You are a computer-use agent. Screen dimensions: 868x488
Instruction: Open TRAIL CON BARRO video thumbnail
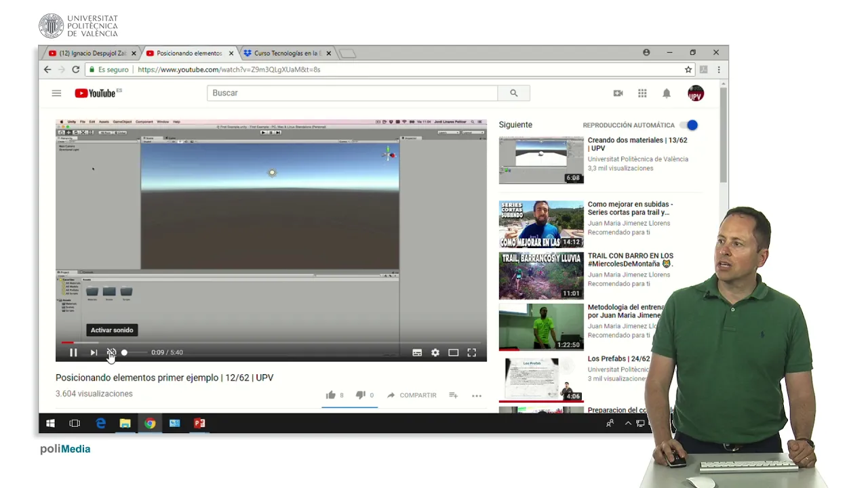[541, 275]
